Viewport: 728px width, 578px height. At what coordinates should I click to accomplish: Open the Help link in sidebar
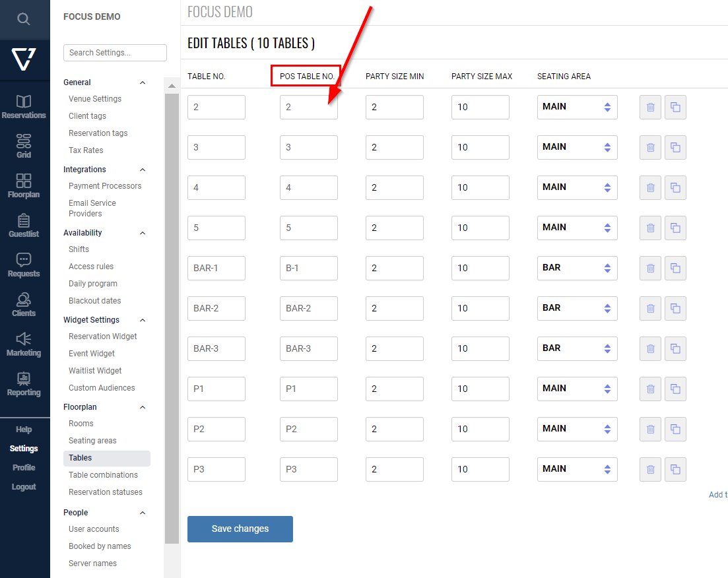coord(24,430)
